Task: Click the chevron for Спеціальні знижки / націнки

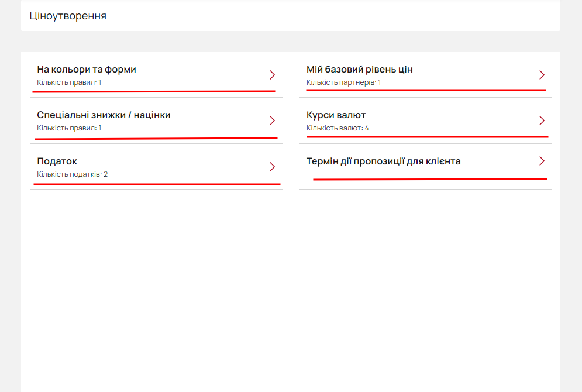Action: [273, 121]
